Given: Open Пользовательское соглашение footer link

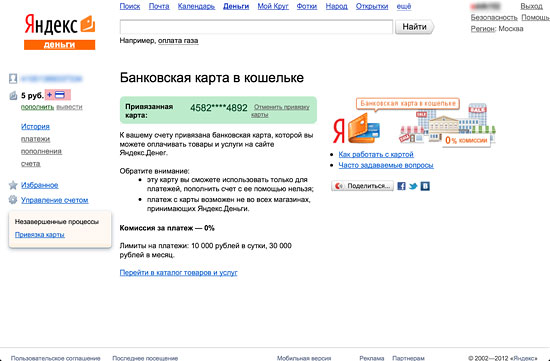Looking at the screenshot, I should pyautogui.click(x=55, y=358).
